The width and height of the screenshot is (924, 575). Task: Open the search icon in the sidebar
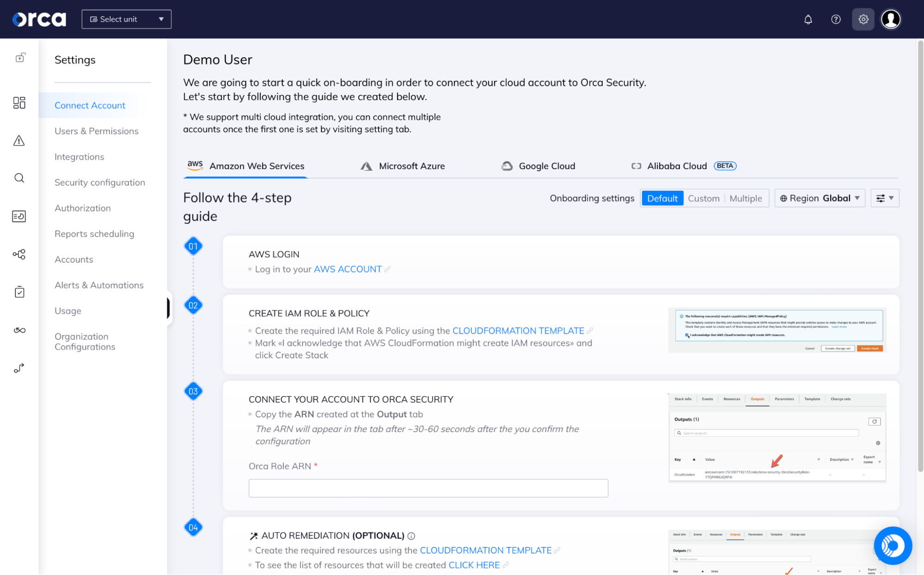pos(19,178)
